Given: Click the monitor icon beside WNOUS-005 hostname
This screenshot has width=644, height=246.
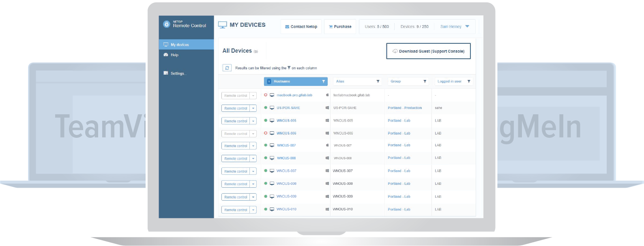Looking at the screenshot, I should [272, 120].
